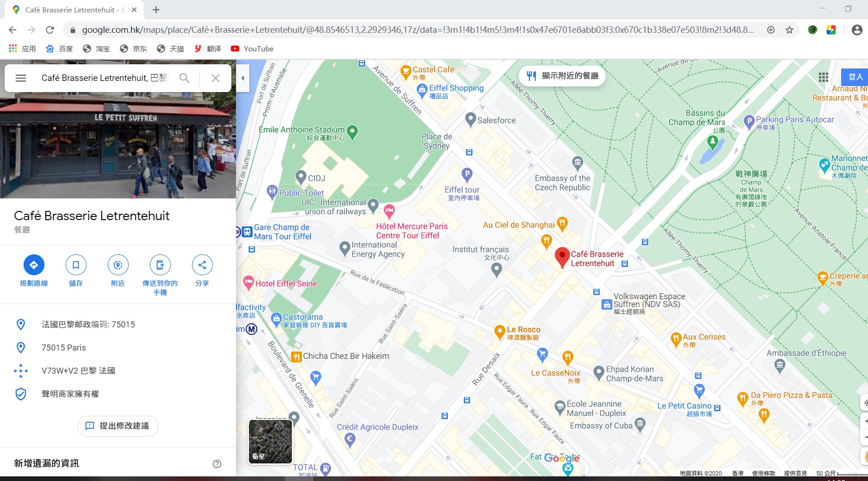The height and width of the screenshot is (481, 868).
Task: Click the 75015 Paris row
Action: (x=118, y=348)
